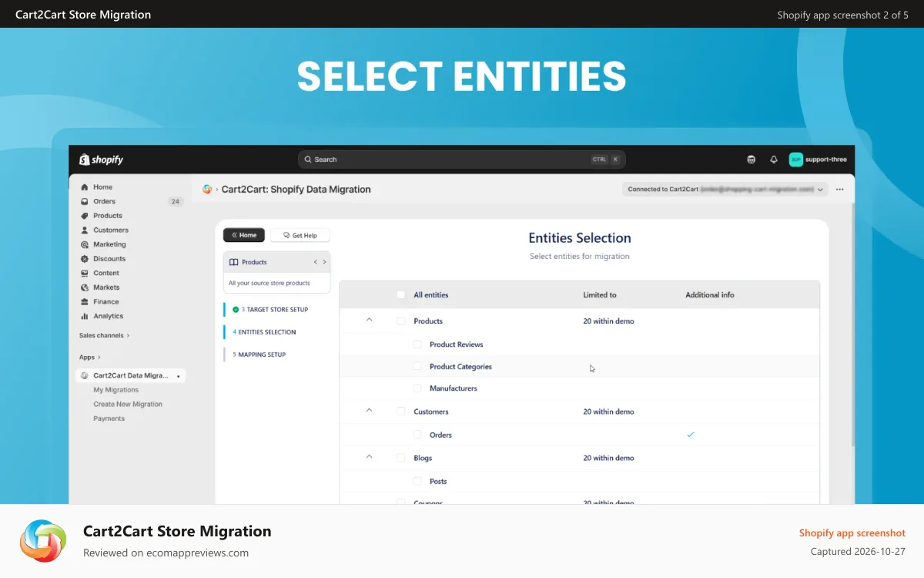Click the Products tag icon in sidebar
924x578 pixels.
[85, 216]
